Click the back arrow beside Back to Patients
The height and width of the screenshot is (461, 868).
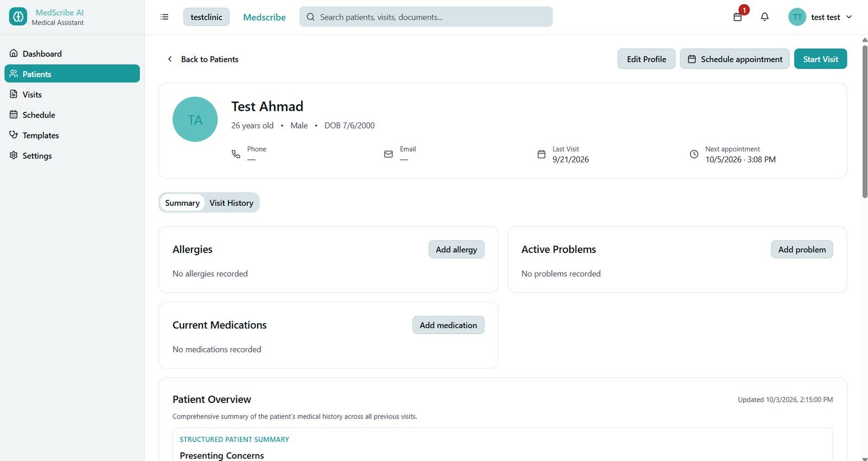170,59
